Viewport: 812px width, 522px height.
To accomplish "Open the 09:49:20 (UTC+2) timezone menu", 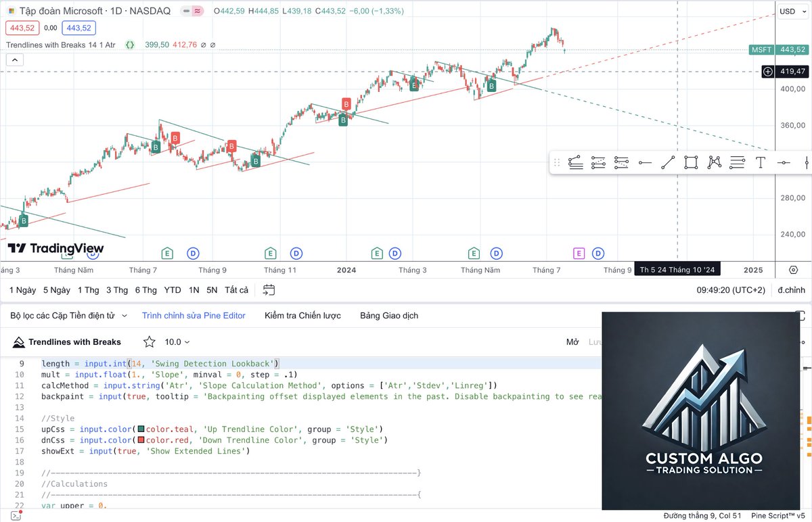I will [731, 290].
